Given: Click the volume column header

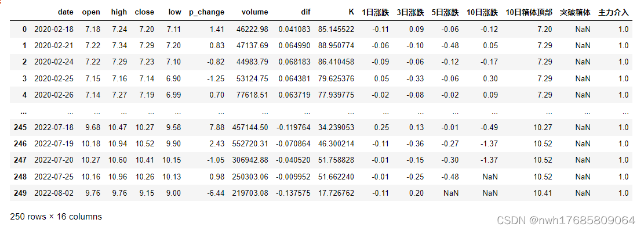Looking at the screenshot, I should pos(255,12).
